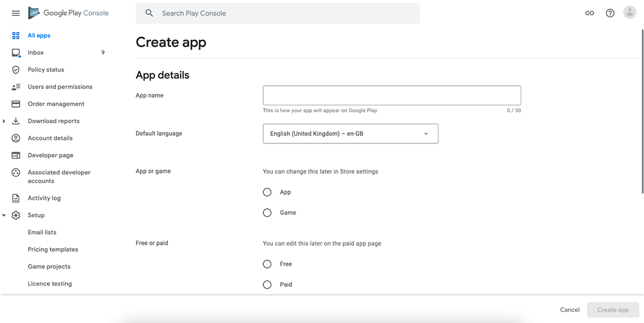Click the Cancel button

pos(570,310)
